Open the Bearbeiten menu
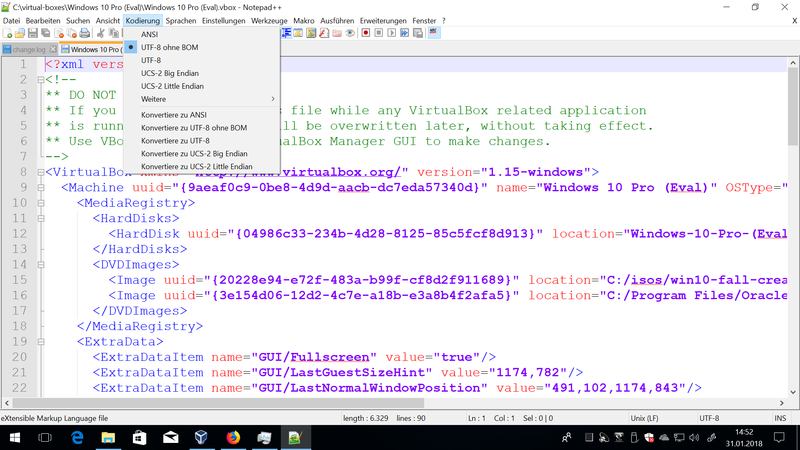 [x=43, y=20]
